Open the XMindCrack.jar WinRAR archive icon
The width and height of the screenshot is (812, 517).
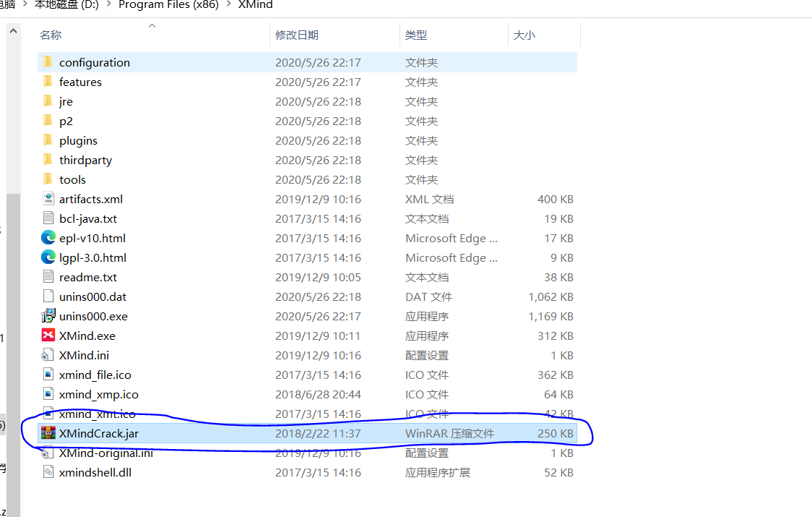click(49, 433)
